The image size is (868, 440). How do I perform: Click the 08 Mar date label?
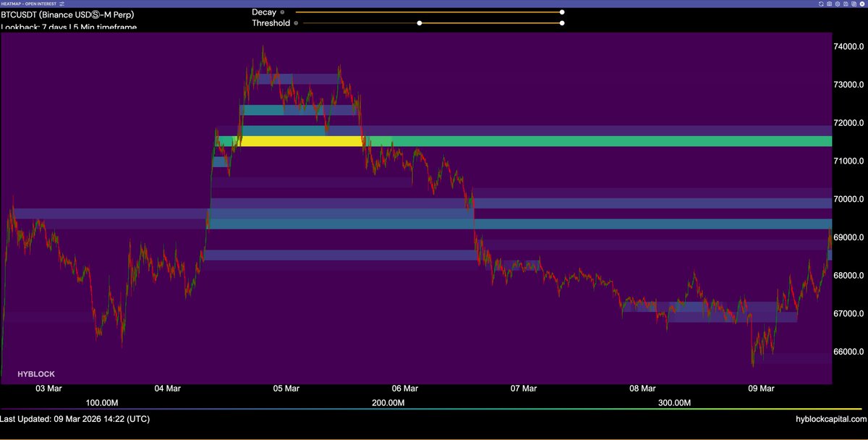coord(642,389)
